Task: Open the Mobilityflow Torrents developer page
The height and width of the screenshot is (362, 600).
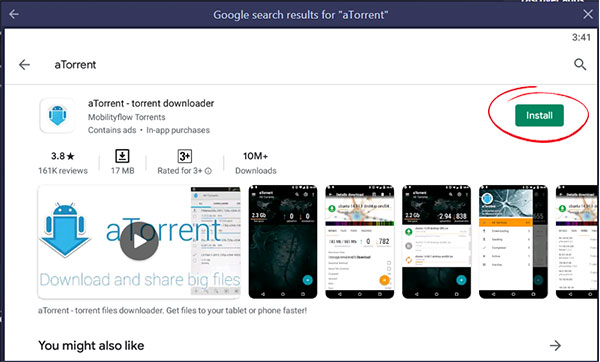Action: tap(127, 117)
